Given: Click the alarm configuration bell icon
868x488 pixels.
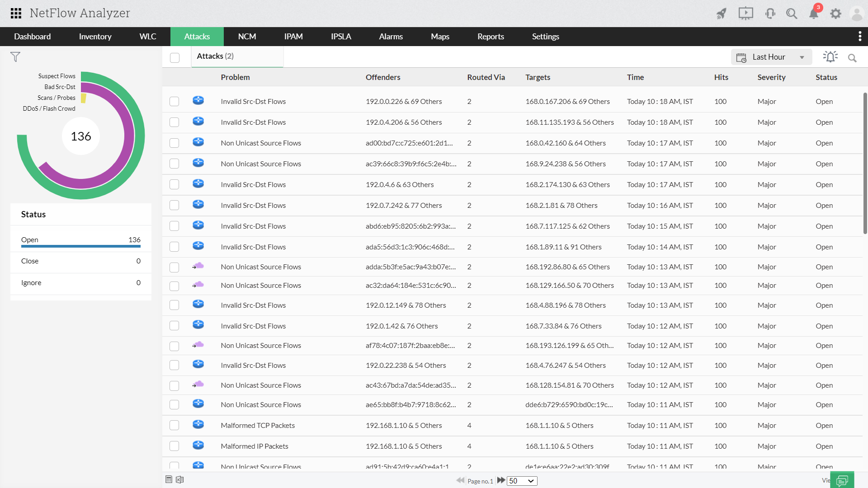Looking at the screenshot, I should [830, 57].
